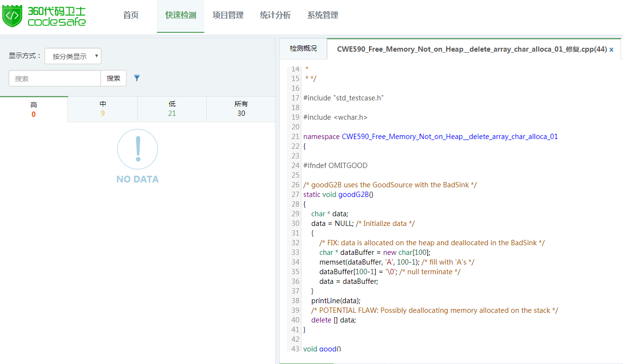Viewport: 623px width, 364px height.
Task: Open the 系统管理 navigation item
Action: pyautogui.click(x=323, y=15)
